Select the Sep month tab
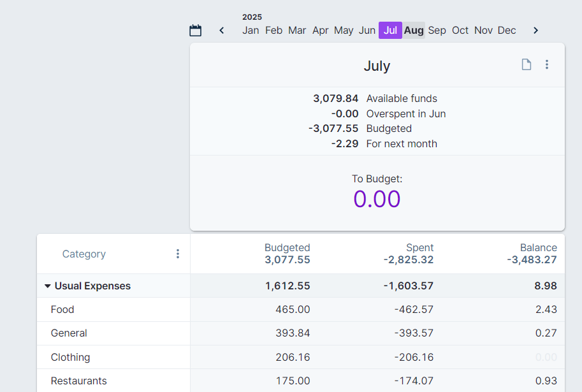This screenshot has height=392, width=582. pos(437,30)
